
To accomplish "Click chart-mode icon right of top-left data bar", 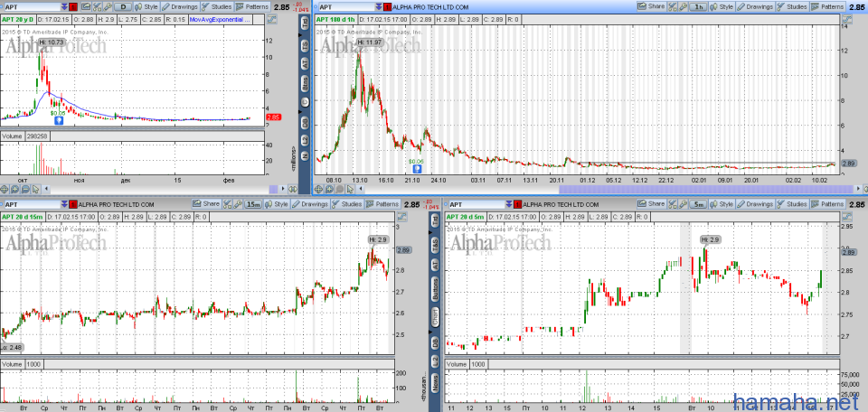I will (x=272, y=19).
